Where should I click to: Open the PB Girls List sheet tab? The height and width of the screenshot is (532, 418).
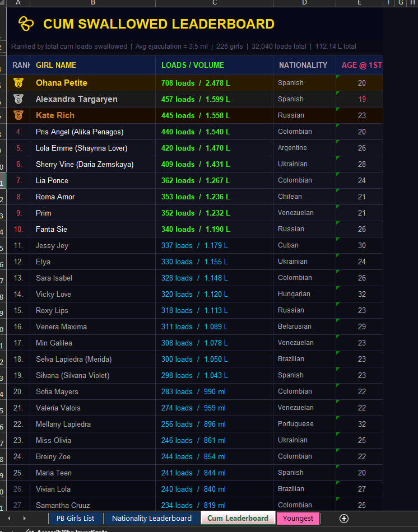point(75,519)
